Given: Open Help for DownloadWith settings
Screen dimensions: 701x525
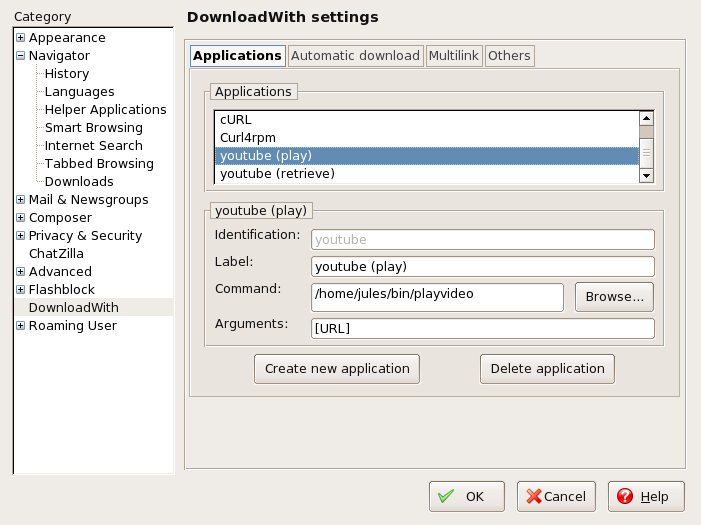Looking at the screenshot, I should tap(650, 496).
